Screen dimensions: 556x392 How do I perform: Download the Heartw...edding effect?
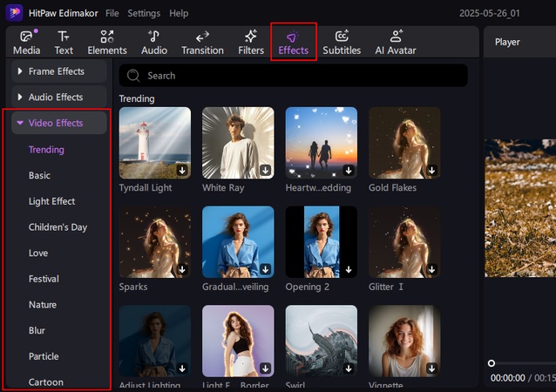pyautogui.click(x=349, y=170)
